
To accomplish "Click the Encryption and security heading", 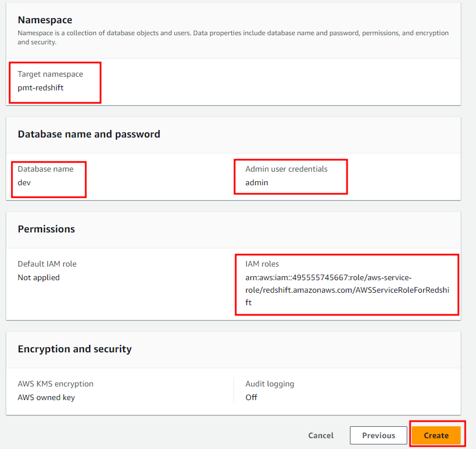I will click(x=74, y=349).
